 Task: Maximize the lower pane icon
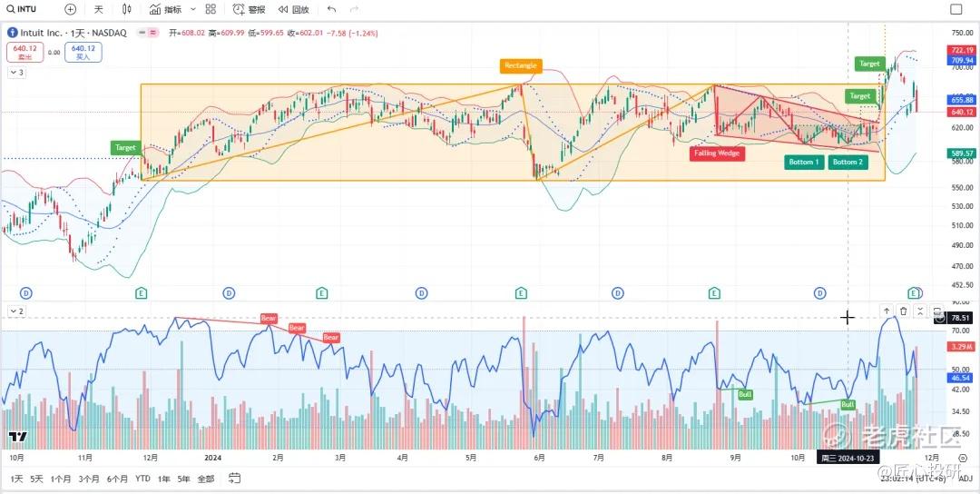(x=936, y=311)
